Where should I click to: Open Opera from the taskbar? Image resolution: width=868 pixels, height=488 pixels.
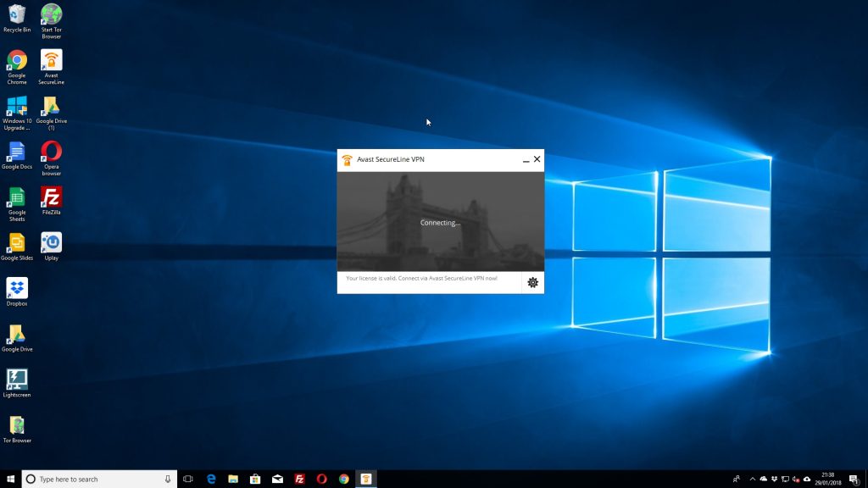(321, 480)
